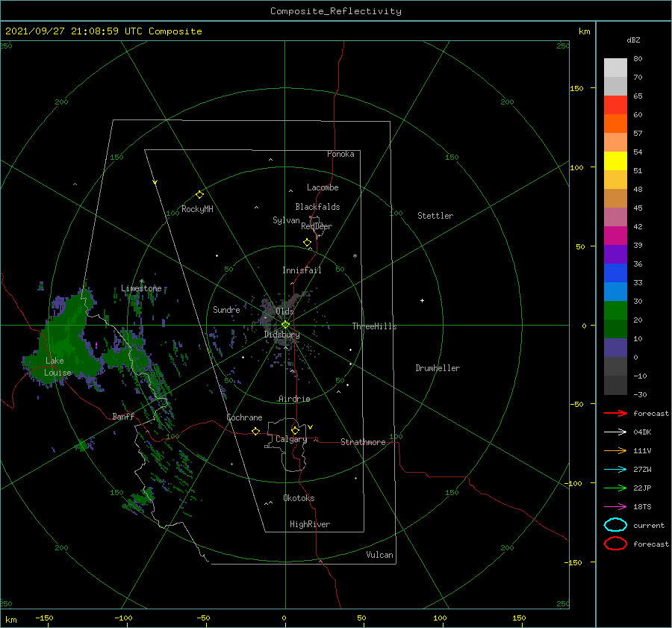Click the dBZ legend heading
Screen dimensions: 672x628
pos(633,40)
